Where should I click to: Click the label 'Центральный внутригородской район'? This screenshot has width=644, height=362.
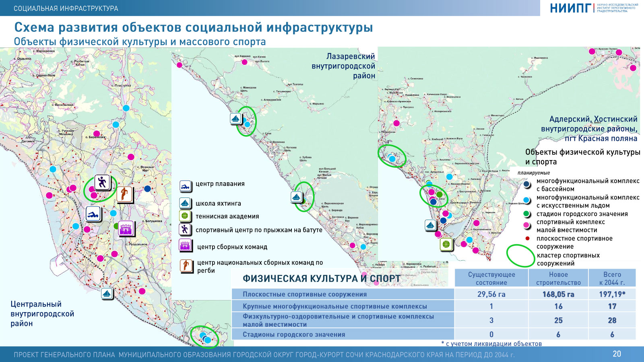coord(42,314)
